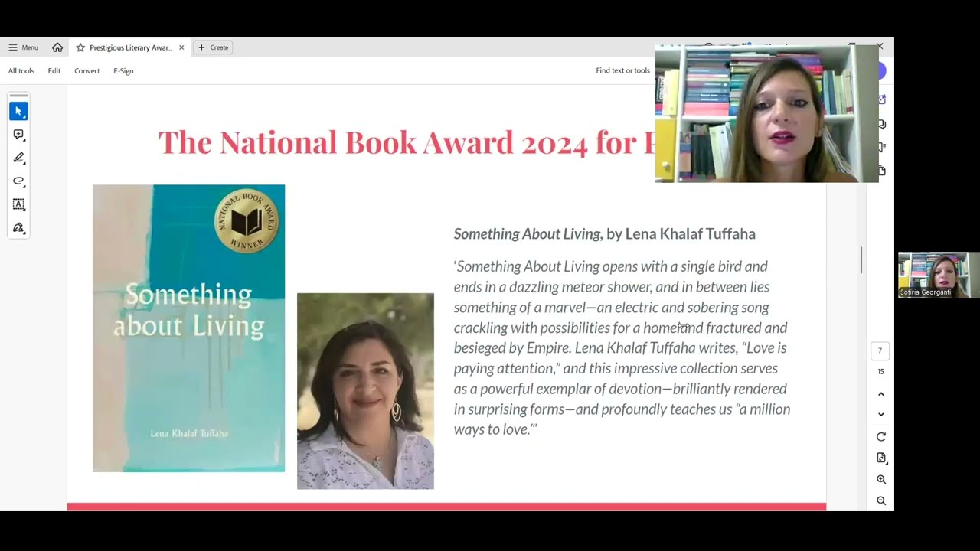This screenshot has height=551, width=980.
Task: Pick the highlighter tool
Action: pyautogui.click(x=19, y=158)
